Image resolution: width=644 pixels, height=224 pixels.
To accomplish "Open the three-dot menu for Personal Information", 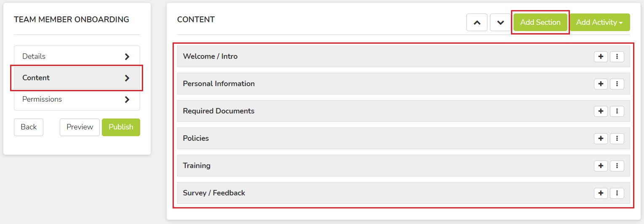I will tap(617, 84).
